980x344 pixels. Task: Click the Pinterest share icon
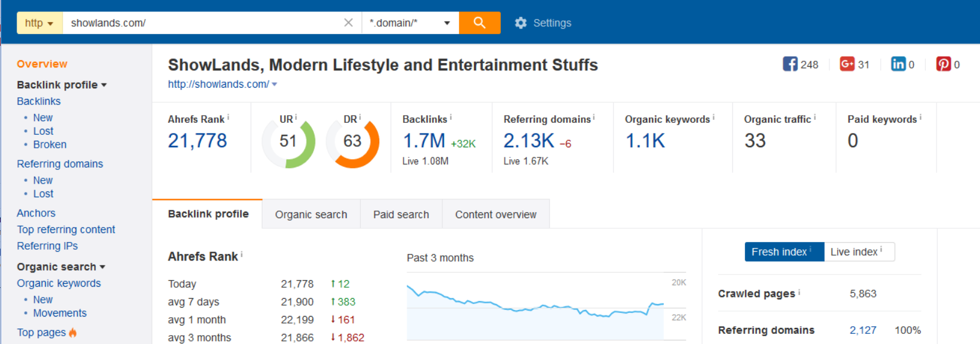(x=943, y=64)
